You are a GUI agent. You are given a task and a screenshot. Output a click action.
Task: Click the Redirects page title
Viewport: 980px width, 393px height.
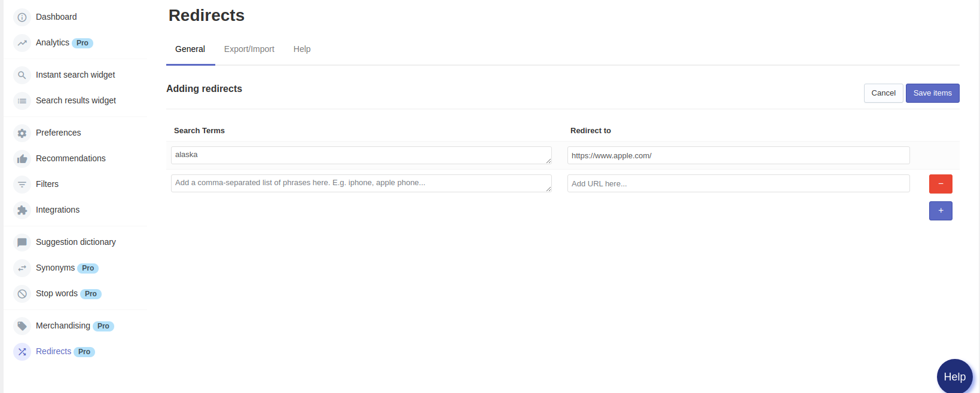click(x=206, y=16)
